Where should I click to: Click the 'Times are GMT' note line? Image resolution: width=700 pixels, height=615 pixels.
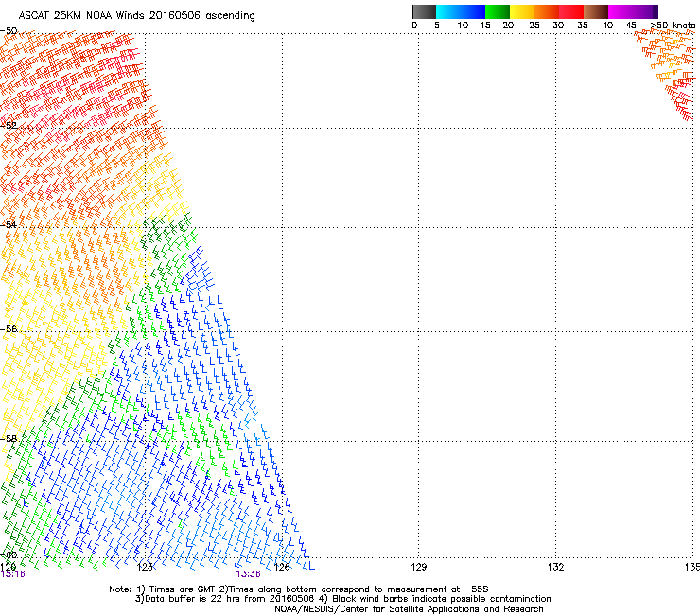tap(298, 589)
